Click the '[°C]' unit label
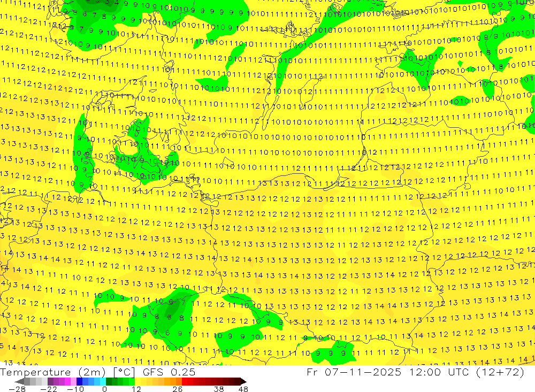535x392 pixels. pos(124,372)
